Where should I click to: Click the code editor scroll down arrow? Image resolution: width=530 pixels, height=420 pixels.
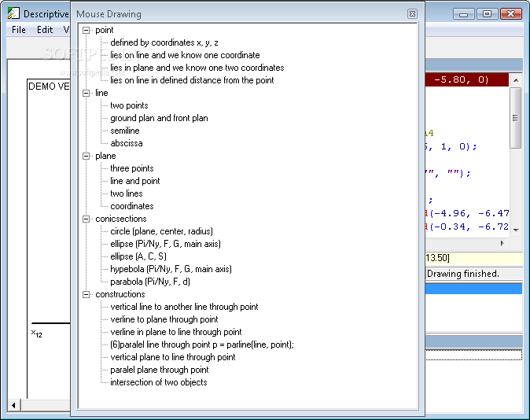(x=516, y=230)
